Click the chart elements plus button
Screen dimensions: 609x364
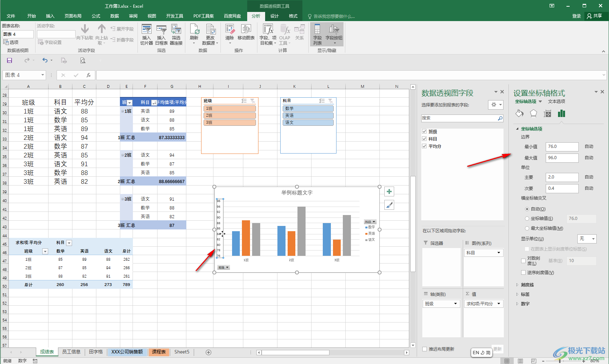click(x=389, y=191)
